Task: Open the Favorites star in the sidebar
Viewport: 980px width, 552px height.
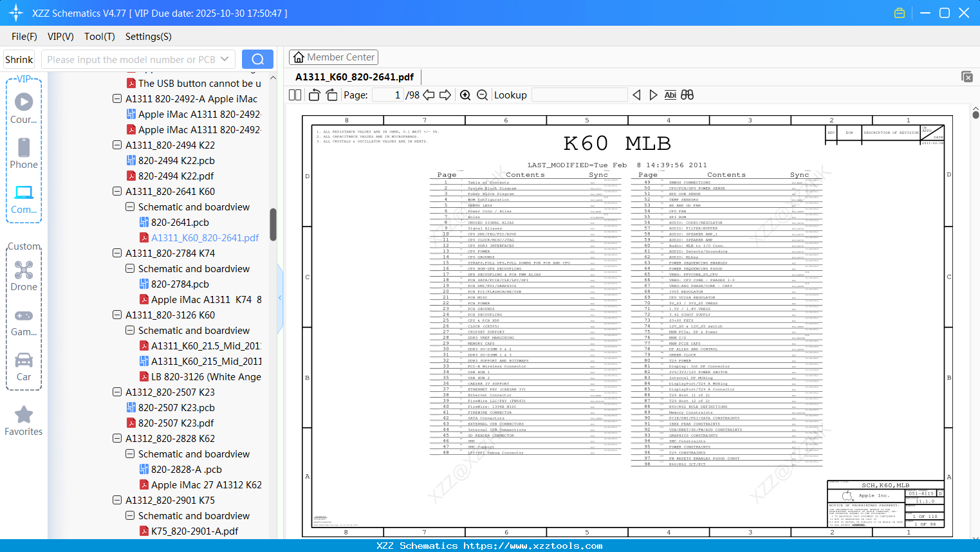Action: pos(24,421)
